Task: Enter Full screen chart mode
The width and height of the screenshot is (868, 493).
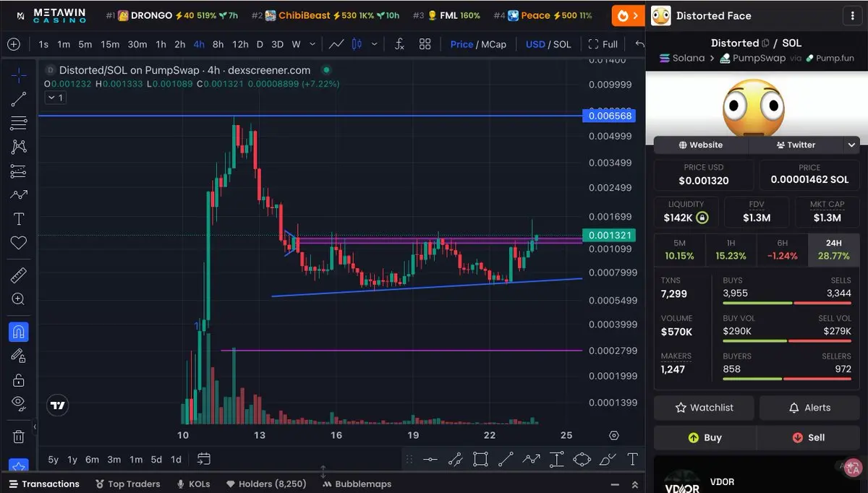Action: [x=603, y=44]
